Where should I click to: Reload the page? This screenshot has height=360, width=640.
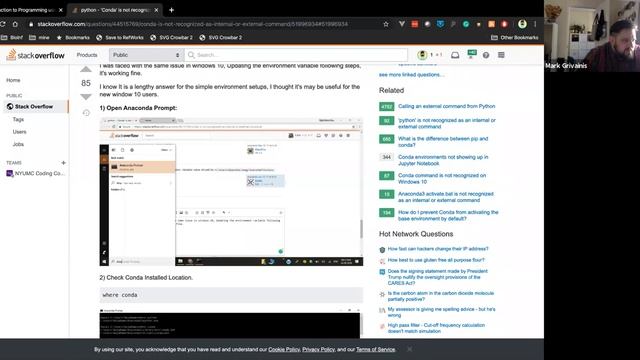(3, 24)
